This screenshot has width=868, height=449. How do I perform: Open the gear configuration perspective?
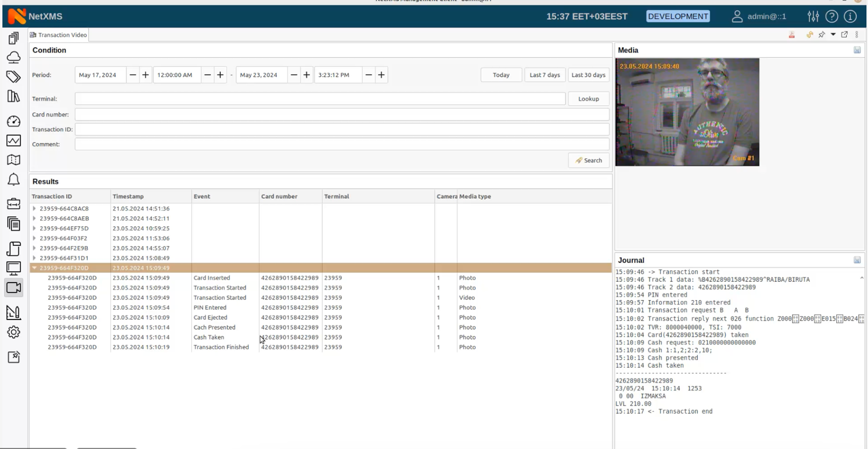[14, 332]
